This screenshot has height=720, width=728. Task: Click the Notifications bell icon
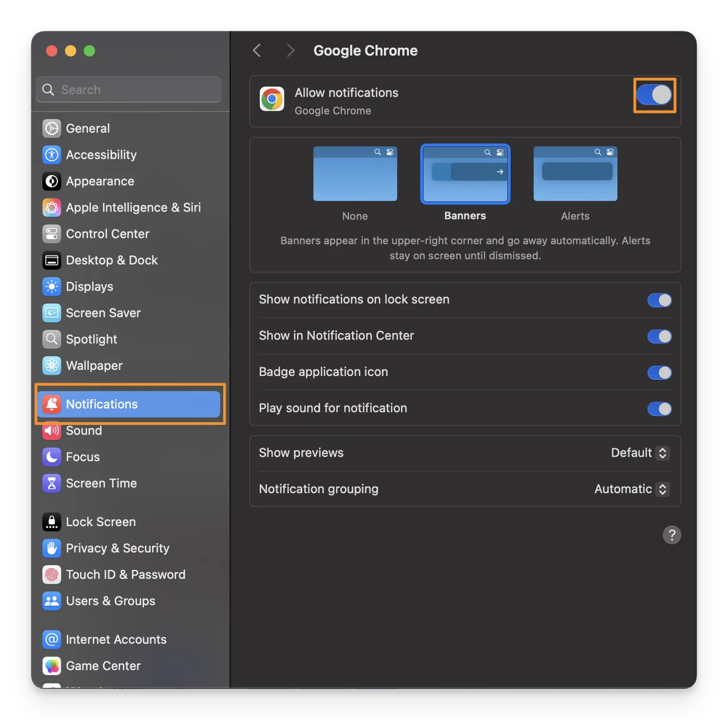tap(52, 404)
